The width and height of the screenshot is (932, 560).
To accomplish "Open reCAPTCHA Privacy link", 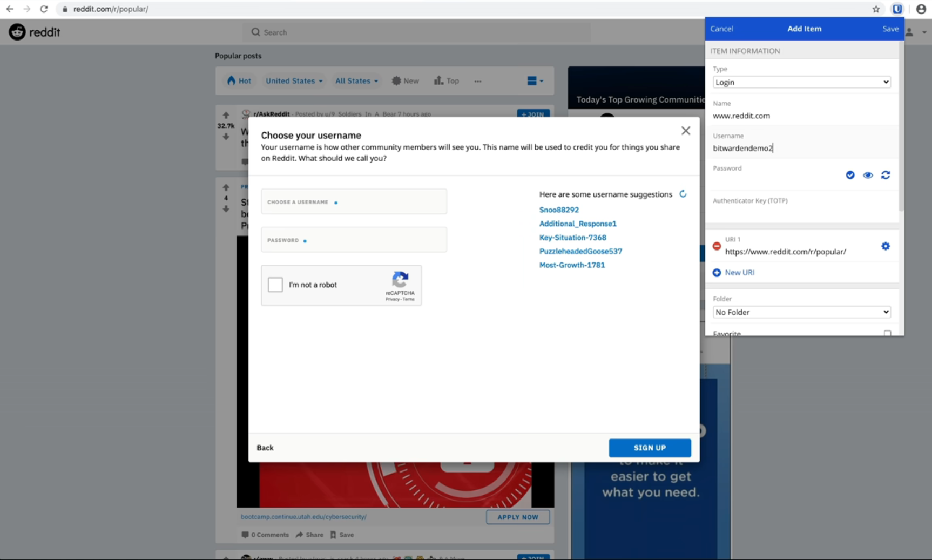I will pyautogui.click(x=392, y=299).
